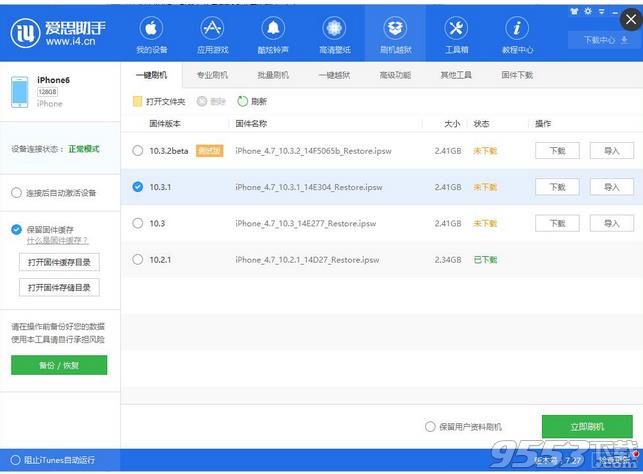
Task: Click iPhone_4.7_10.2.1_14D27_Restore.ipsw file name
Action: pos(307,260)
